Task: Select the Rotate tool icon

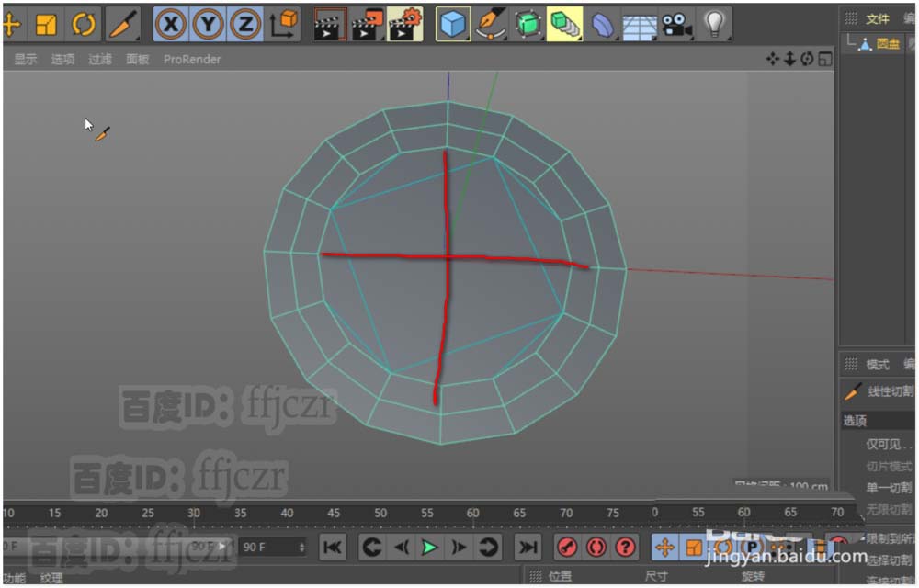Action: 83,25
